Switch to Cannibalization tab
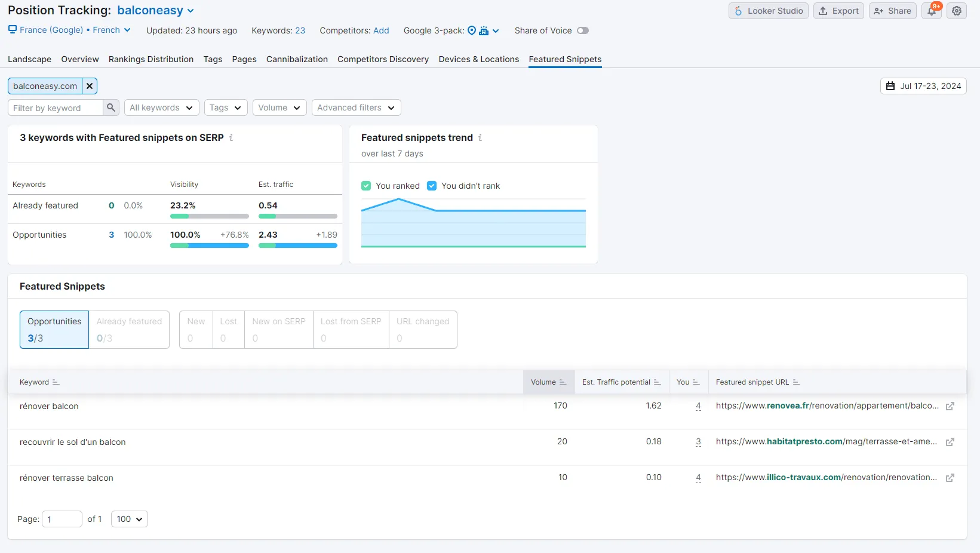The height and width of the screenshot is (553, 980). pyautogui.click(x=297, y=59)
